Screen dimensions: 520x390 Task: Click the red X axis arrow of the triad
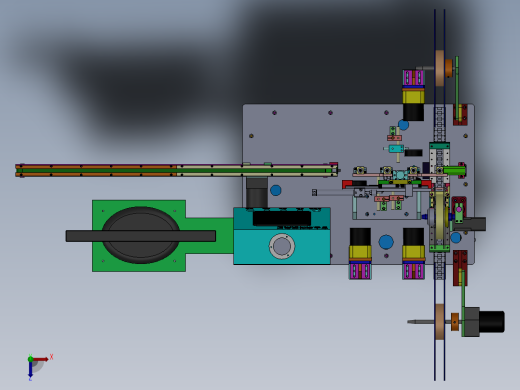tap(41, 359)
